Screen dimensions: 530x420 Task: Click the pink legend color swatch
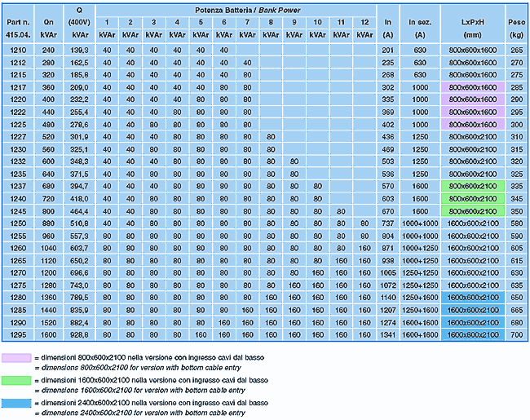16,357
